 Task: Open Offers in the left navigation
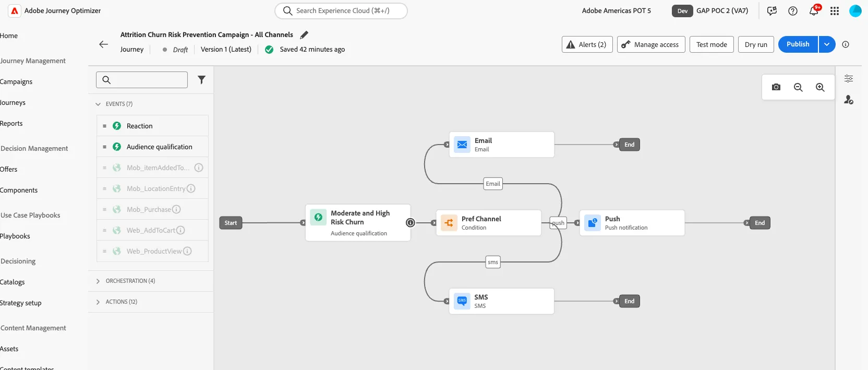9,170
